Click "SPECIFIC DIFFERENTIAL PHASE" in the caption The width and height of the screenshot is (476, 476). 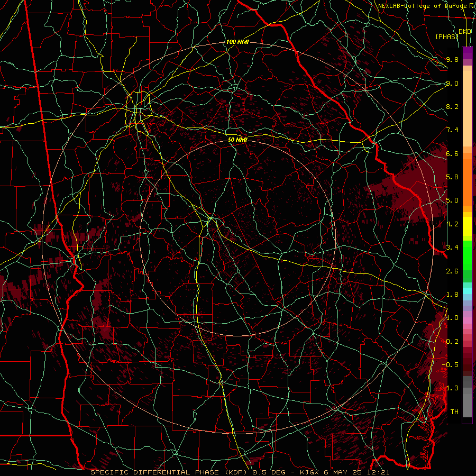coord(154,472)
